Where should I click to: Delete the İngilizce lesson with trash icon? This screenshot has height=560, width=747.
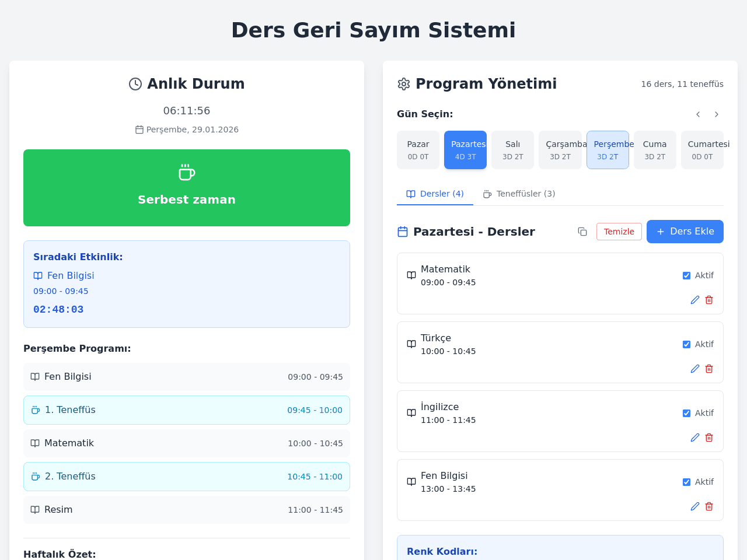709,437
